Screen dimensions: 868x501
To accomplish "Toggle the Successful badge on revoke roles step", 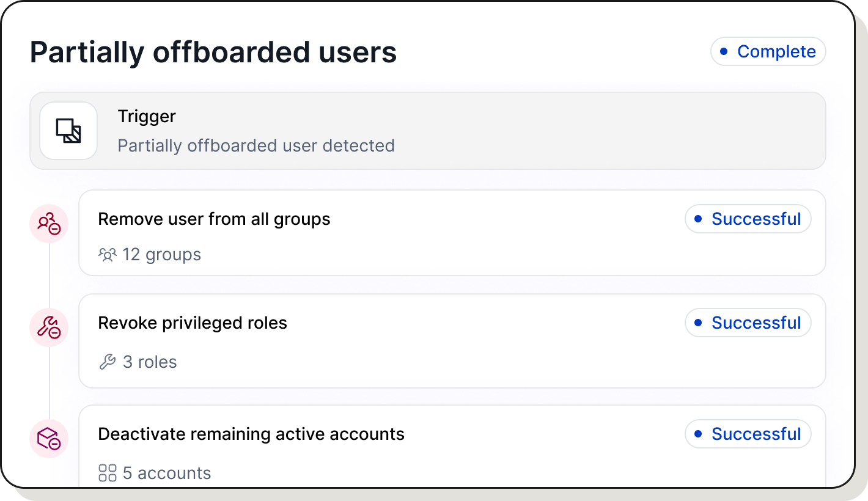I will pyautogui.click(x=748, y=323).
